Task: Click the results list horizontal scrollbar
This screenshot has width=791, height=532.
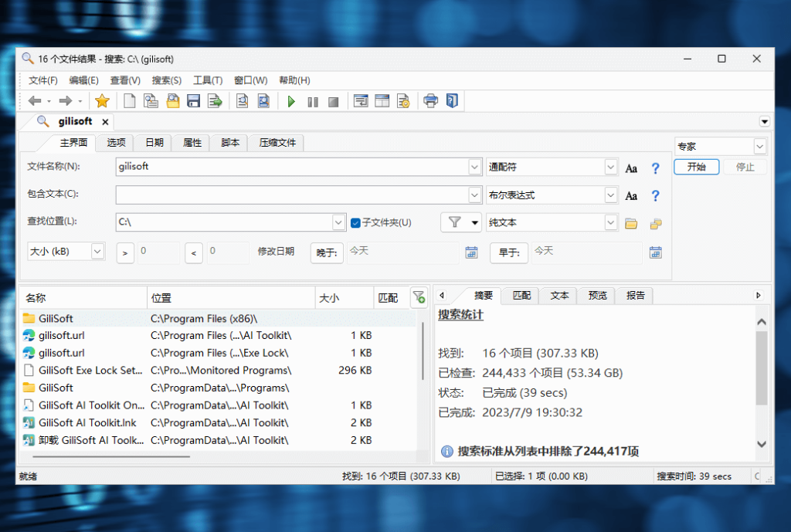Action: tap(111, 457)
